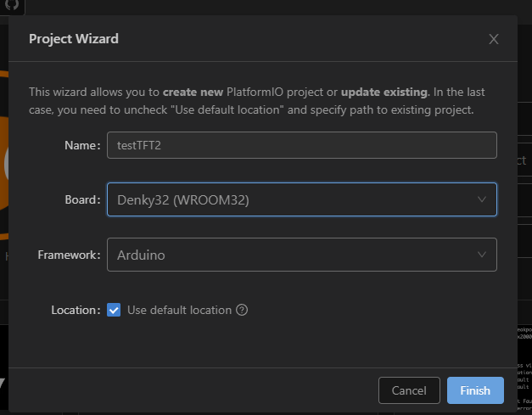Cancel the Project Wizard

point(409,390)
